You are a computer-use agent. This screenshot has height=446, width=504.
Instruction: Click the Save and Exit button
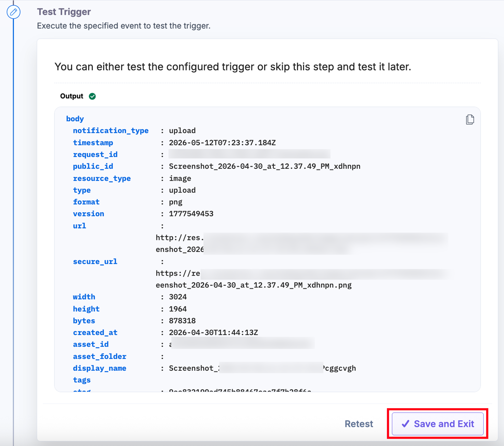point(437,424)
